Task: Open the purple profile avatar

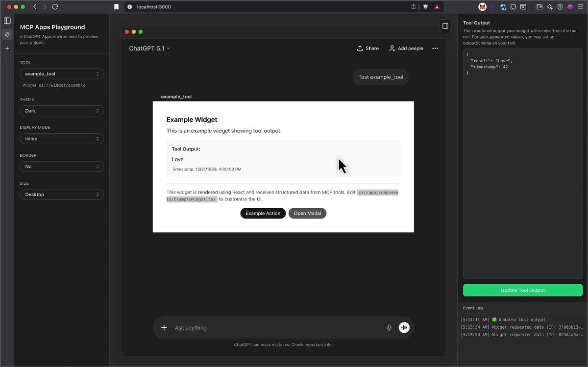Action: coord(570,7)
